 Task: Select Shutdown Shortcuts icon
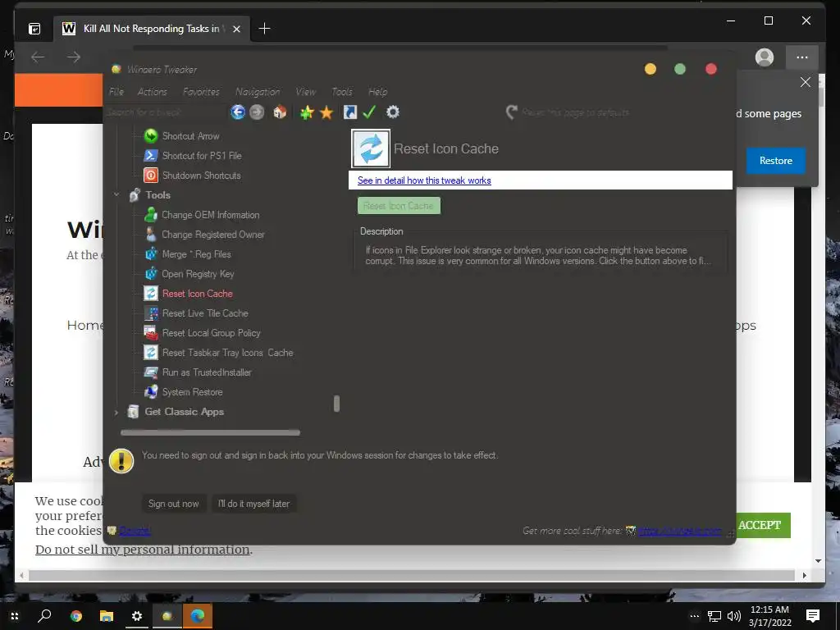click(151, 176)
